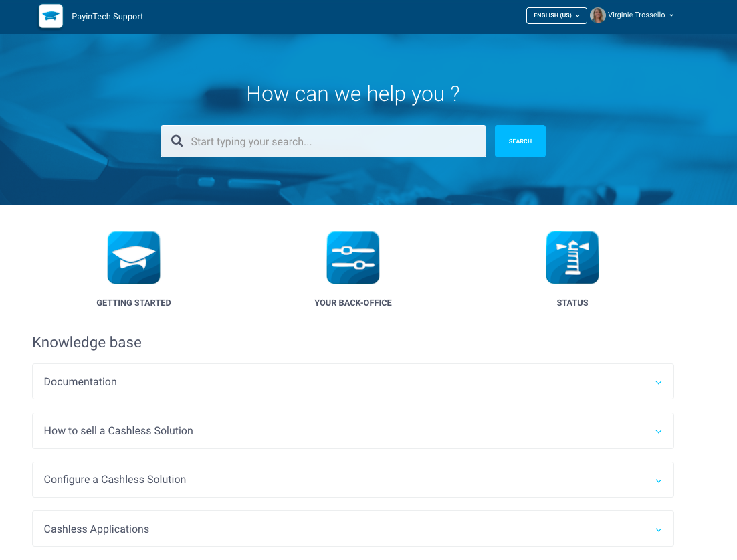This screenshot has height=560, width=737.
Task: Expand the Documentation section chevron
Action: (x=659, y=382)
